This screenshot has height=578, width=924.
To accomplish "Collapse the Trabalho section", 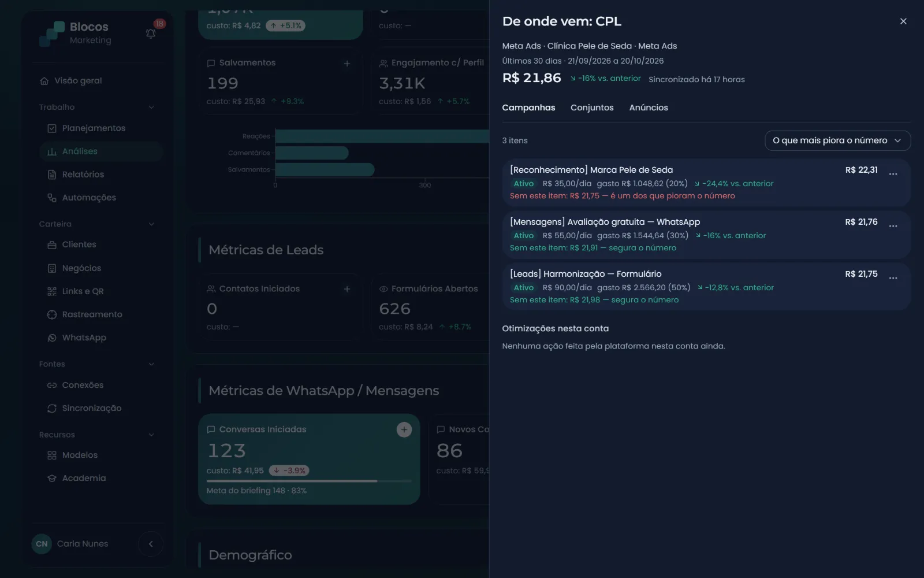I will tap(151, 107).
